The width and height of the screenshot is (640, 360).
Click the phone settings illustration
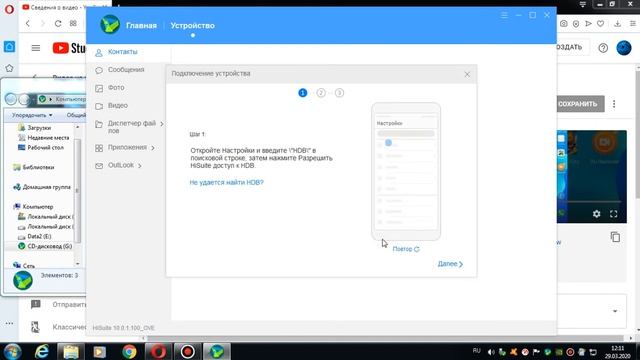406,171
